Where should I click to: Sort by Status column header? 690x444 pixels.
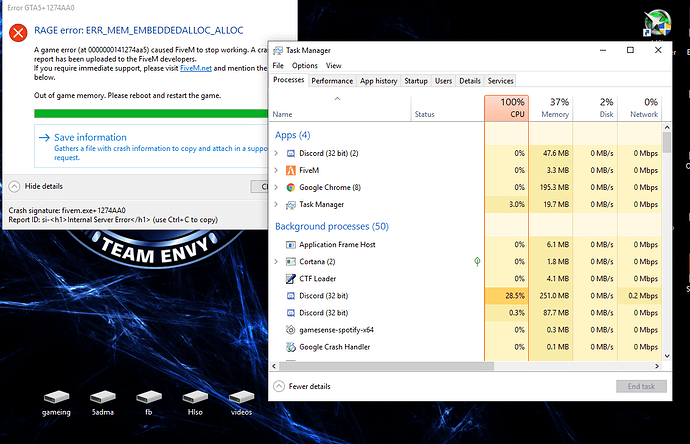[x=448, y=108]
